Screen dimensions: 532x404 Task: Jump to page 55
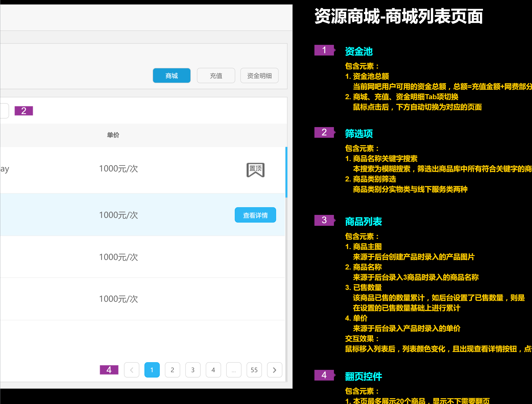pyautogui.click(x=254, y=370)
